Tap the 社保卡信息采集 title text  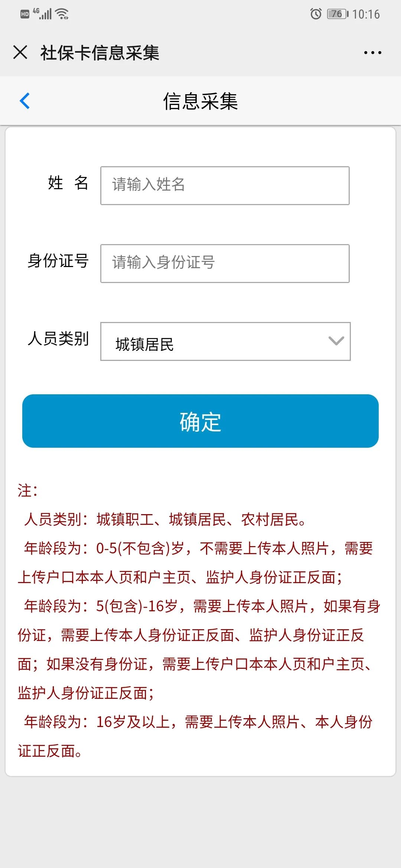100,53
